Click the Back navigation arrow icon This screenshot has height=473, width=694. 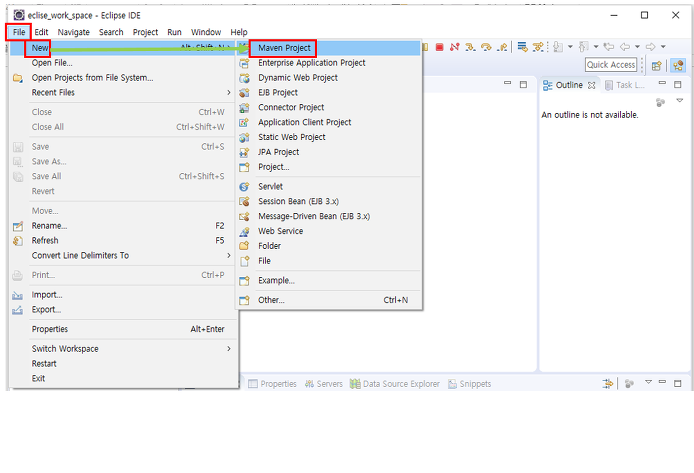625,46
